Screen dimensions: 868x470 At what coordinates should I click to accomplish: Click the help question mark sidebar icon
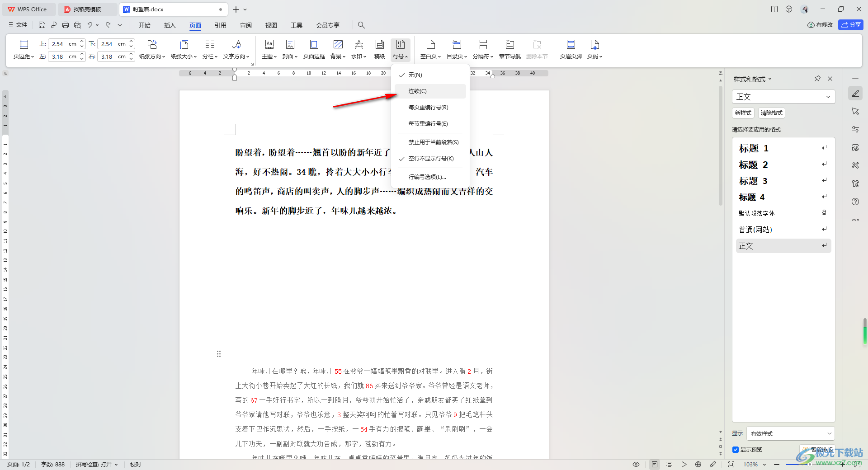pos(855,202)
